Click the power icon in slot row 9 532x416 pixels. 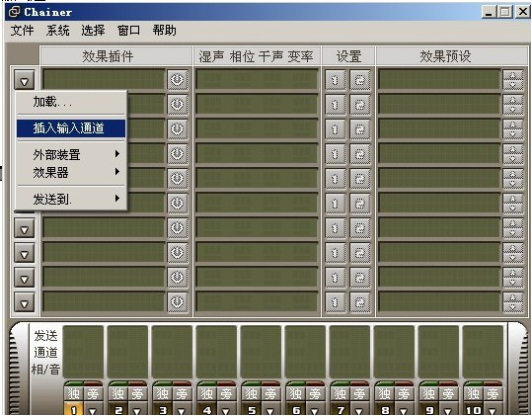pos(178,278)
